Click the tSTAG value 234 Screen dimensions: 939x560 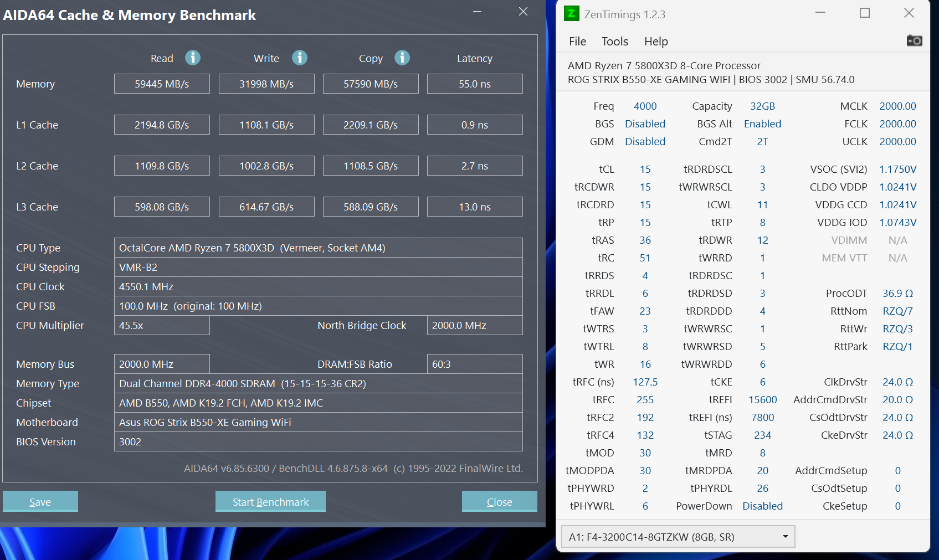[762, 435]
